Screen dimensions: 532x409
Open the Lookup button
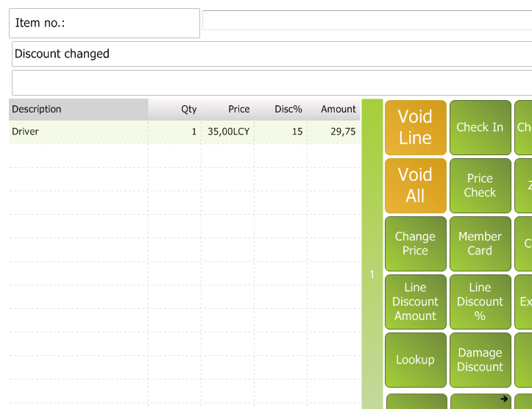click(415, 360)
